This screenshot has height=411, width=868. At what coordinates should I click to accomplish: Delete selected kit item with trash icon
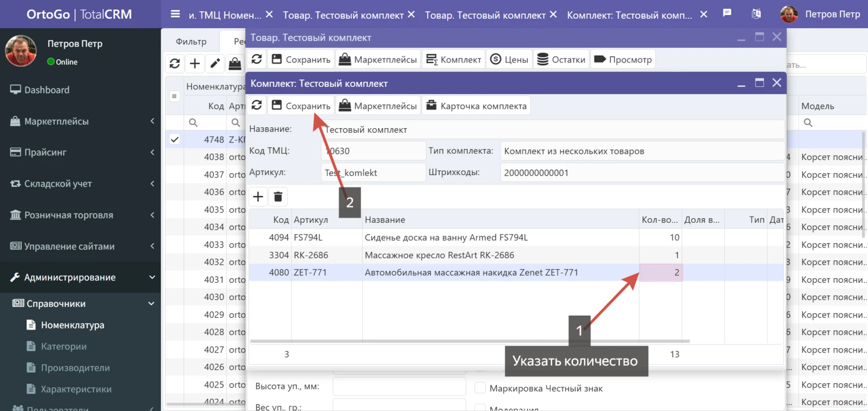point(278,197)
